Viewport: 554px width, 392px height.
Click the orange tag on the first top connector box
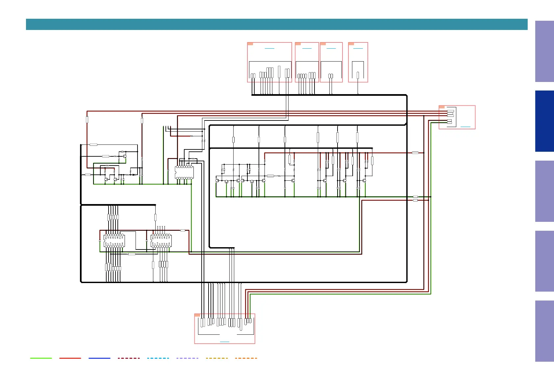coord(250,44)
